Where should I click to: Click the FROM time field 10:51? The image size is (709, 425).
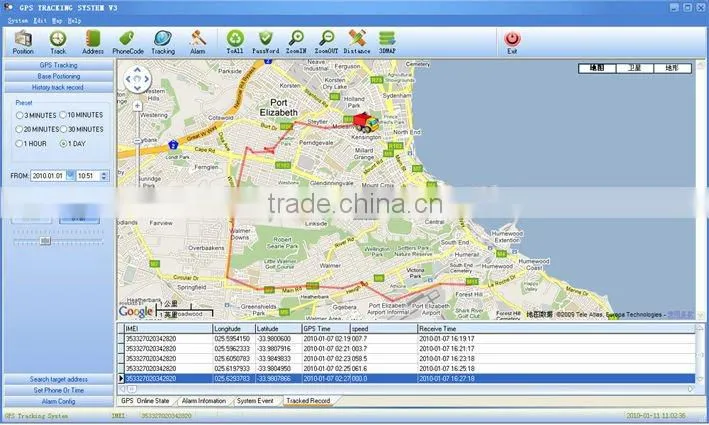coord(89,175)
